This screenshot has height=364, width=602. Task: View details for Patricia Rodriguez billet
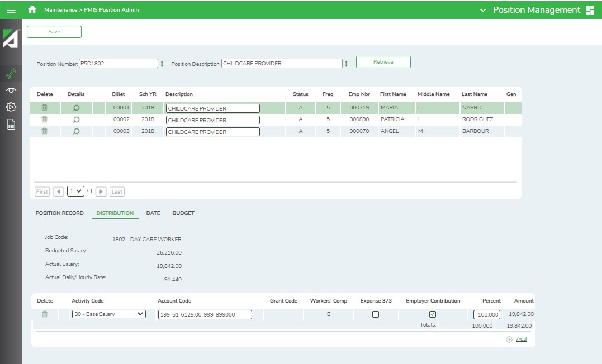(x=77, y=119)
